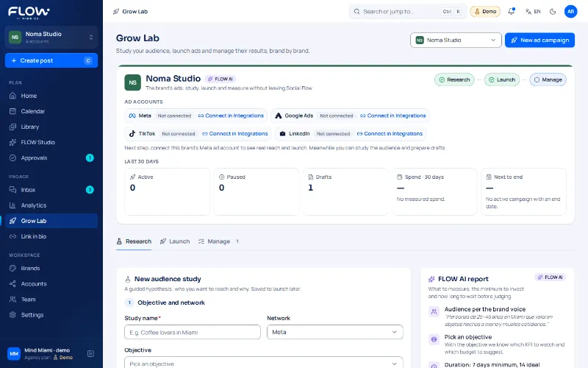Click the Approvals count badge
The width and height of the screenshot is (588, 368).
click(x=90, y=158)
